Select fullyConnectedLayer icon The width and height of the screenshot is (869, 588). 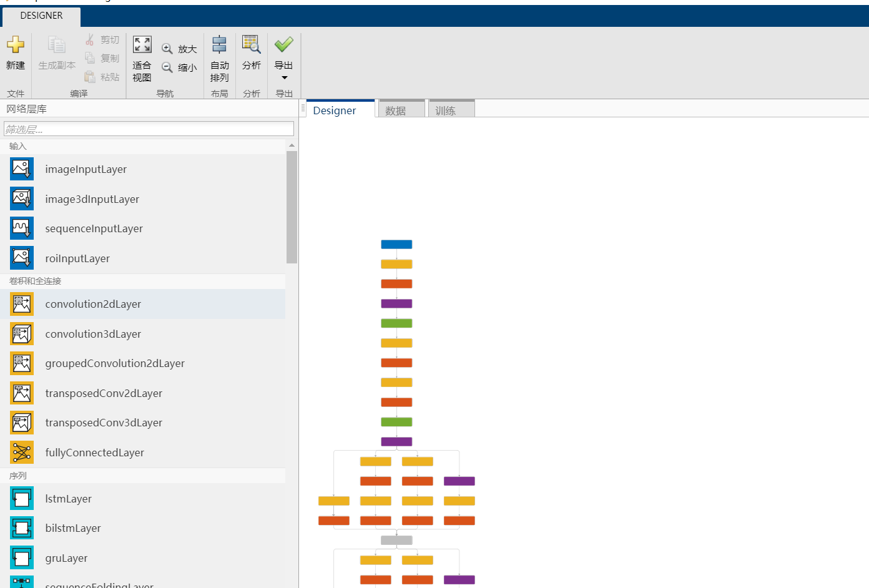point(22,453)
